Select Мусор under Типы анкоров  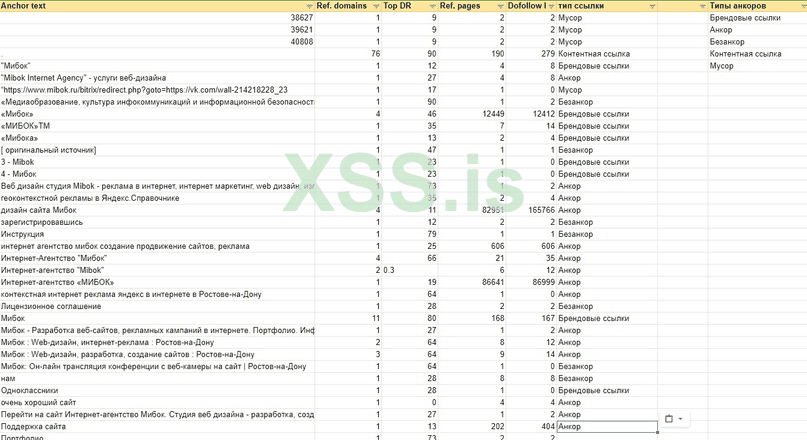pos(757,66)
